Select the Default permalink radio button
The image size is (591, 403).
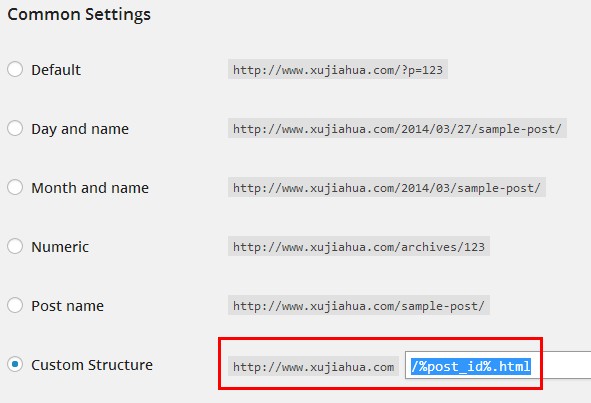click(15, 69)
